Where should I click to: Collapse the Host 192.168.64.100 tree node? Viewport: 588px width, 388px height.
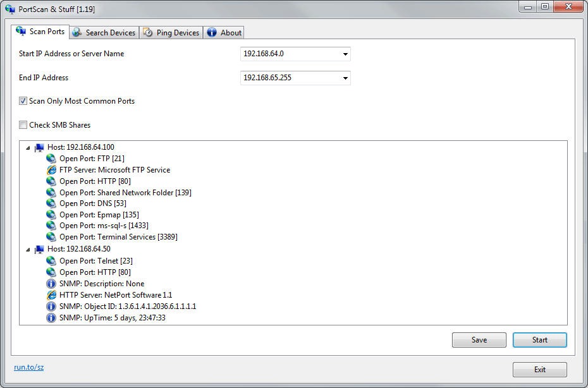coord(27,147)
